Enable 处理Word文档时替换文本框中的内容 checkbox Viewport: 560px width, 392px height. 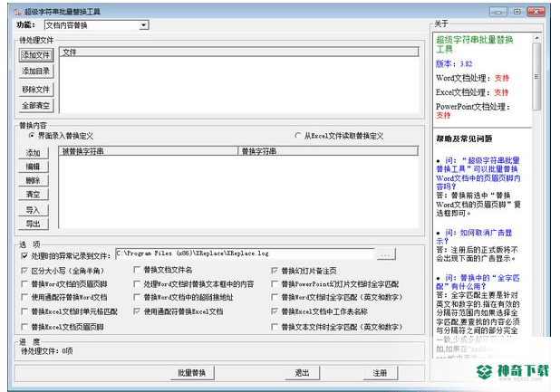[137, 284]
